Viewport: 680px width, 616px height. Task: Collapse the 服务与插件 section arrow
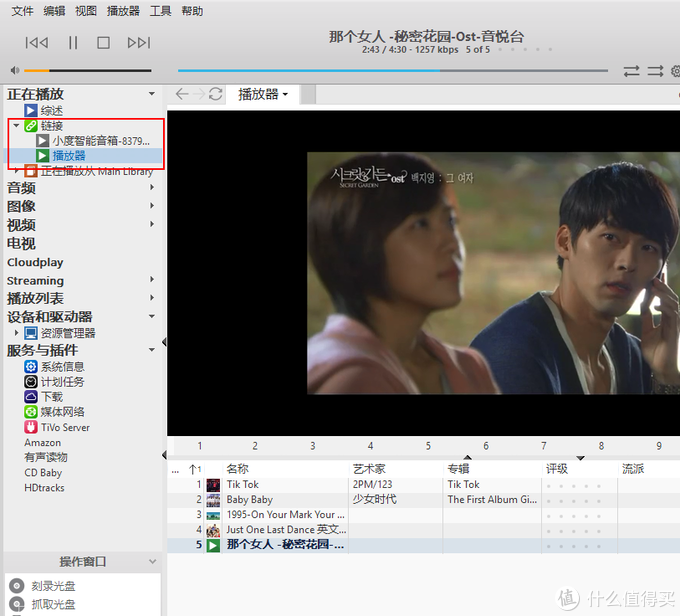pyautogui.click(x=152, y=350)
